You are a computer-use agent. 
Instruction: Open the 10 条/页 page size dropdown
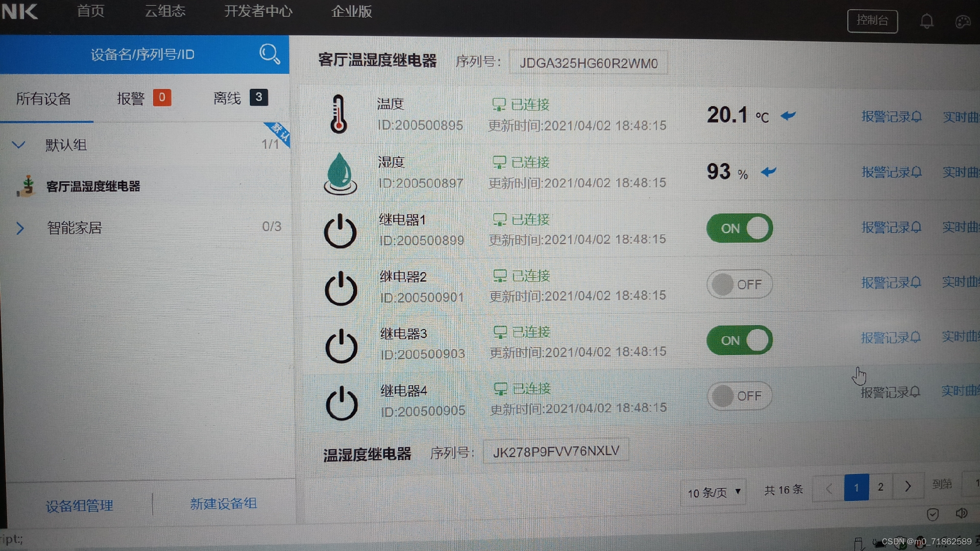coord(713,492)
